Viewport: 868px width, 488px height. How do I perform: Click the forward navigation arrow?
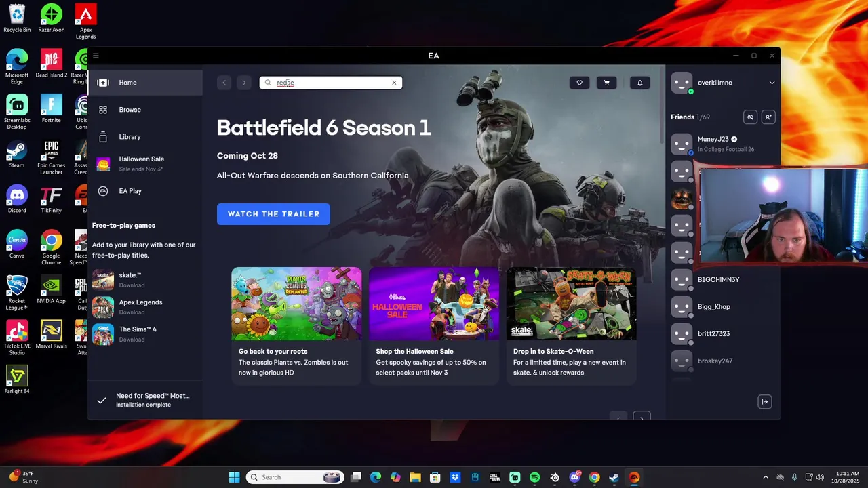244,83
